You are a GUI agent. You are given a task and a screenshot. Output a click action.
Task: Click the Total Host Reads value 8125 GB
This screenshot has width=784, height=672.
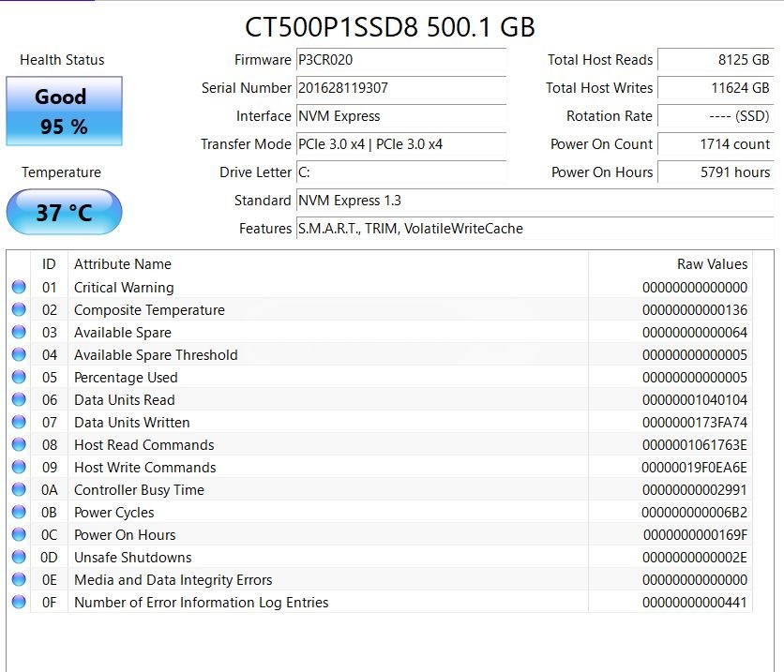click(x=716, y=60)
